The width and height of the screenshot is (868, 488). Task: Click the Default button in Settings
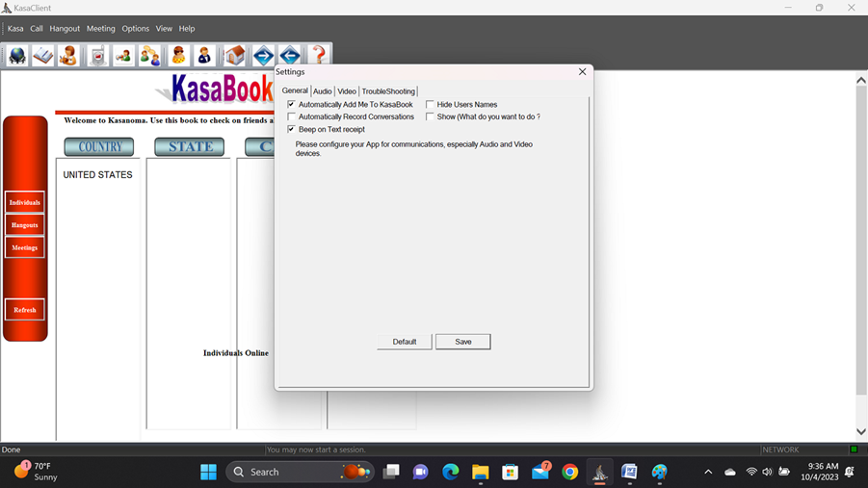(x=404, y=342)
